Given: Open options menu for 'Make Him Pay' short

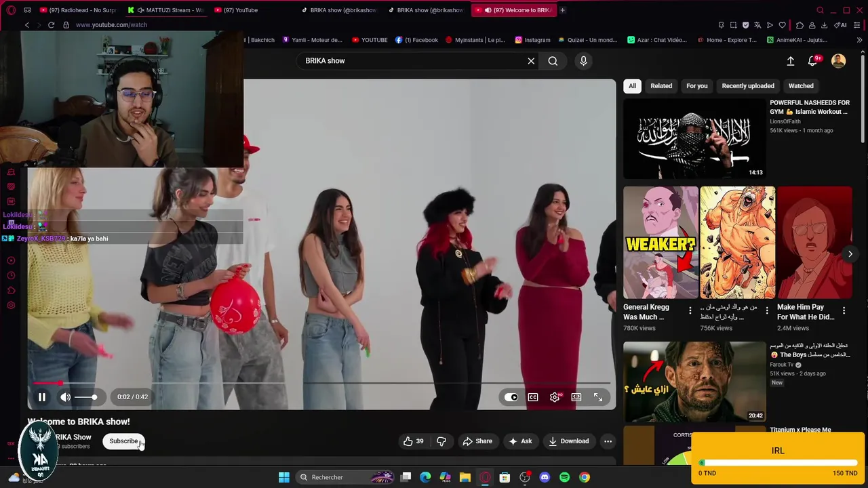Looking at the screenshot, I should click(844, 311).
